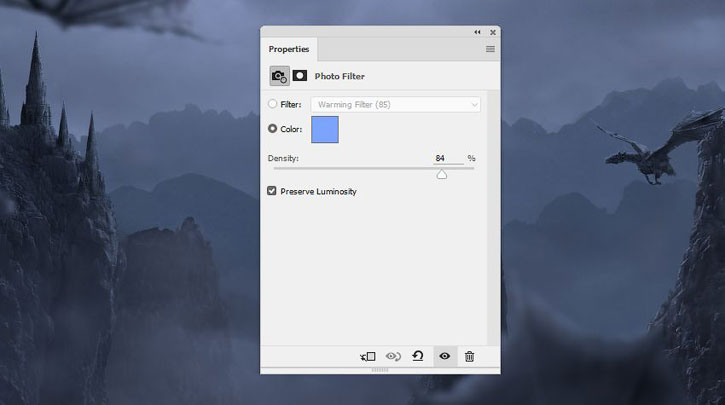Switch to the Properties tab
Image resolution: width=725 pixels, height=405 pixels.
tap(289, 49)
